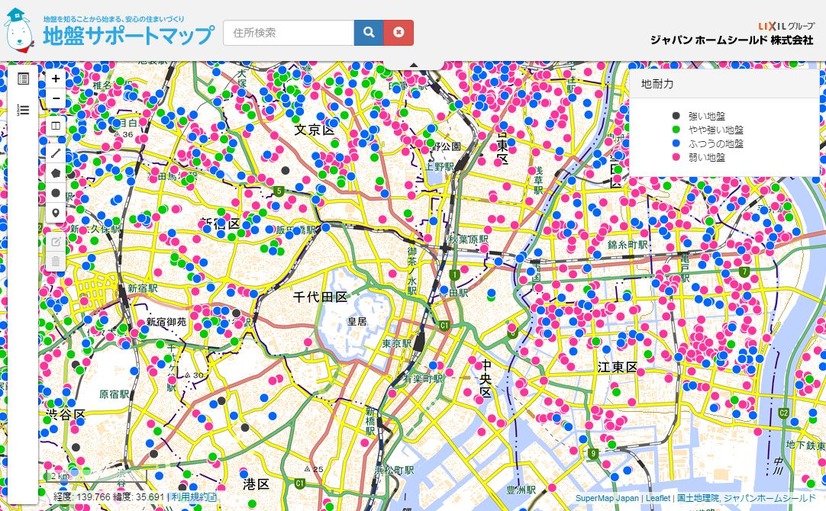Zoom in the map with plus button
This screenshot has width=826, height=511.
[x=55, y=78]
